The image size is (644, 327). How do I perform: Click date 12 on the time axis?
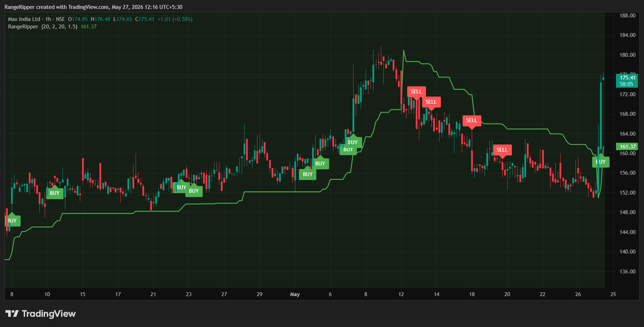[401, 295]
